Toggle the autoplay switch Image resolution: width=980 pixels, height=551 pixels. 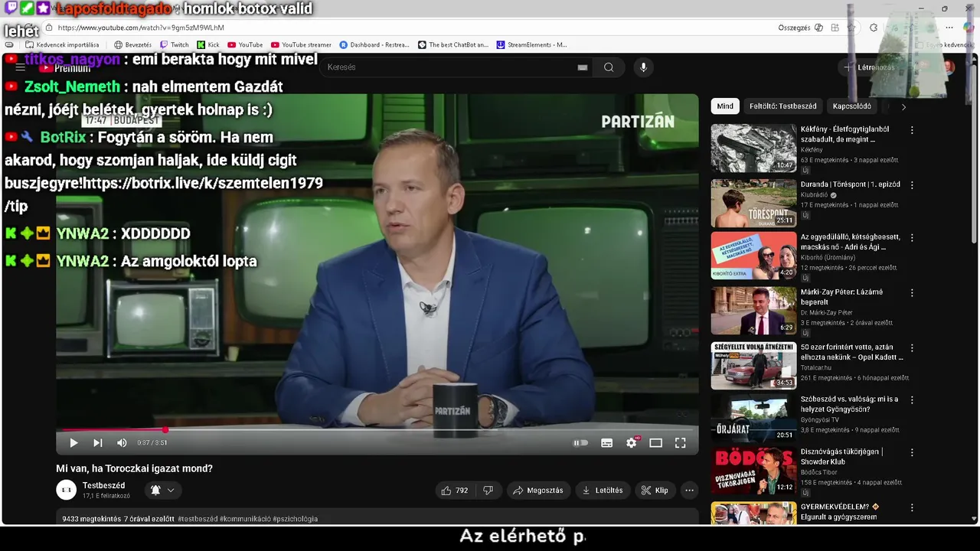coord(581,442)
